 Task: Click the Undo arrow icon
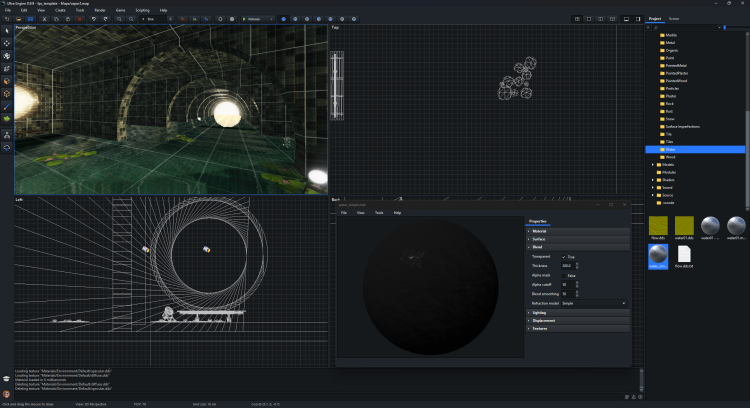(x=93, y=18)
